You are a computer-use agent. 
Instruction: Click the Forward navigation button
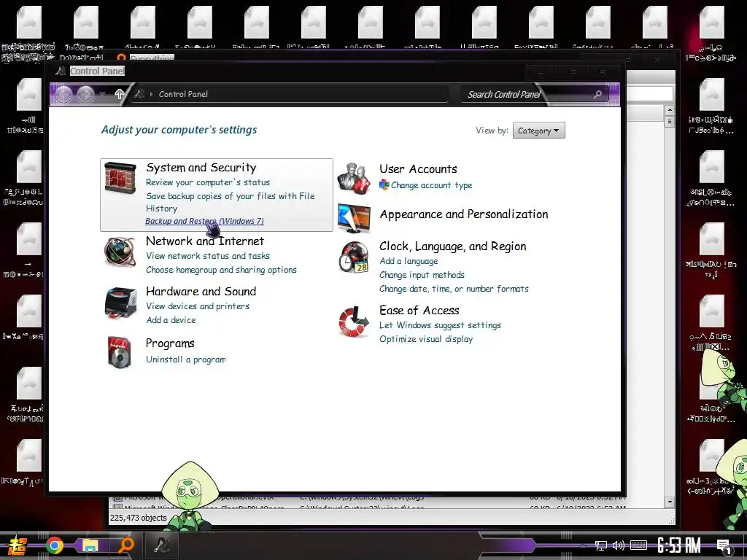[86, 94]
